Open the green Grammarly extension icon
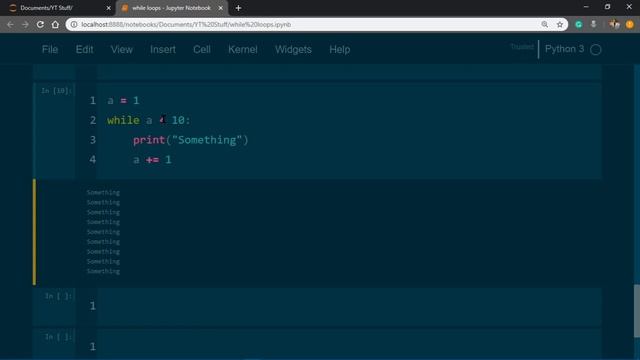This screenshot has height=360, width=640. point(578,24)
